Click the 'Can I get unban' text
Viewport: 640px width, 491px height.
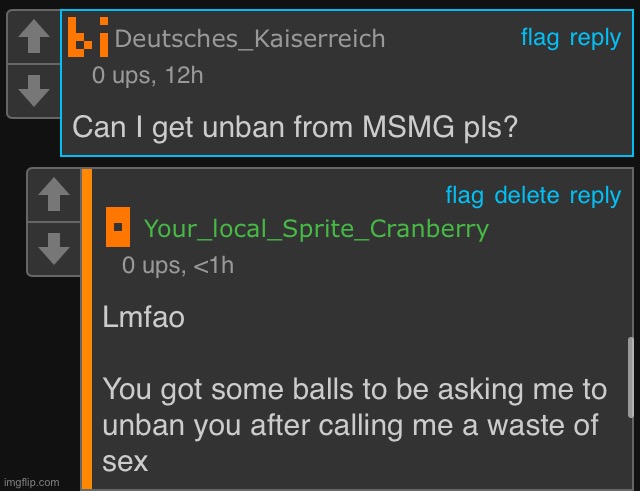tap(295, 127)
